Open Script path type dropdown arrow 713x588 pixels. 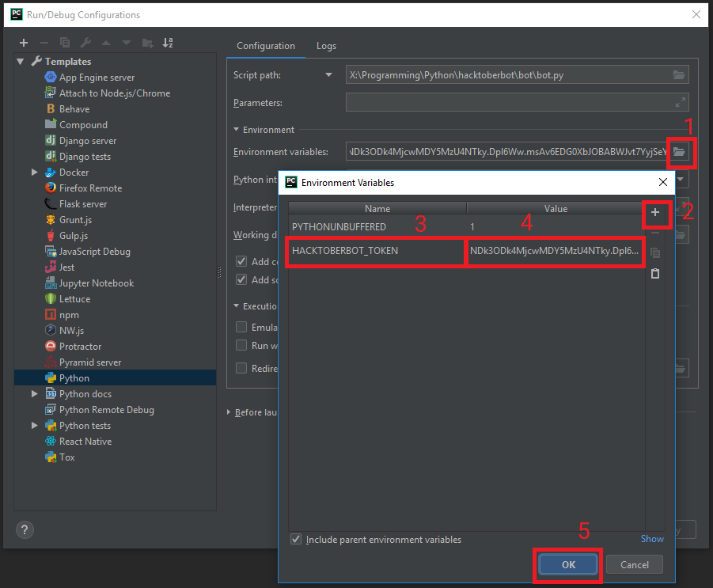point(328,75)
